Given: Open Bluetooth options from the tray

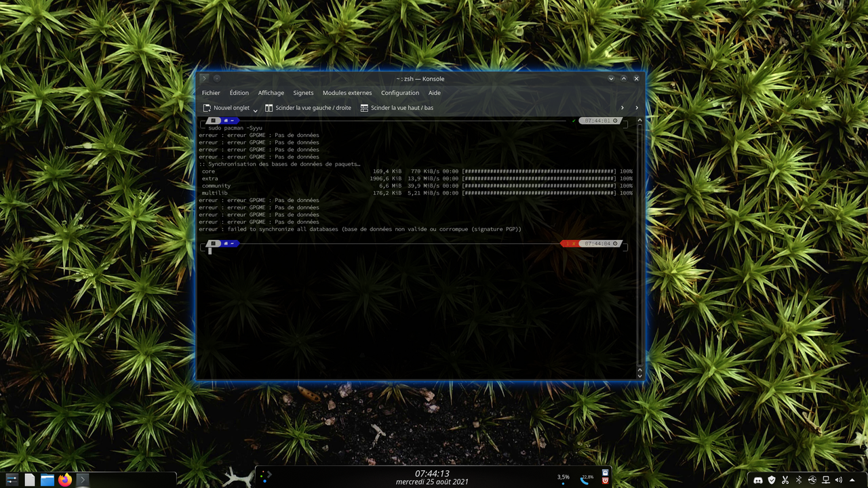Looking at the screenshot, I should [799, 480].
